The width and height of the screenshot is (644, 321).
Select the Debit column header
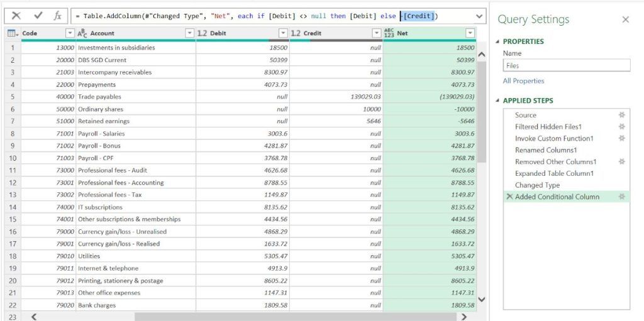tap(243, 33)
